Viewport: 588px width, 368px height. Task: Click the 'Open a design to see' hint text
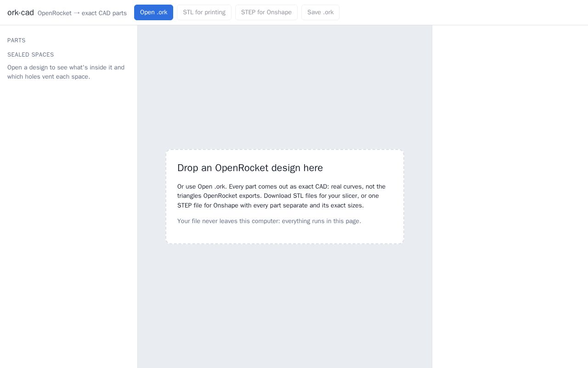(x=66, y=72)
